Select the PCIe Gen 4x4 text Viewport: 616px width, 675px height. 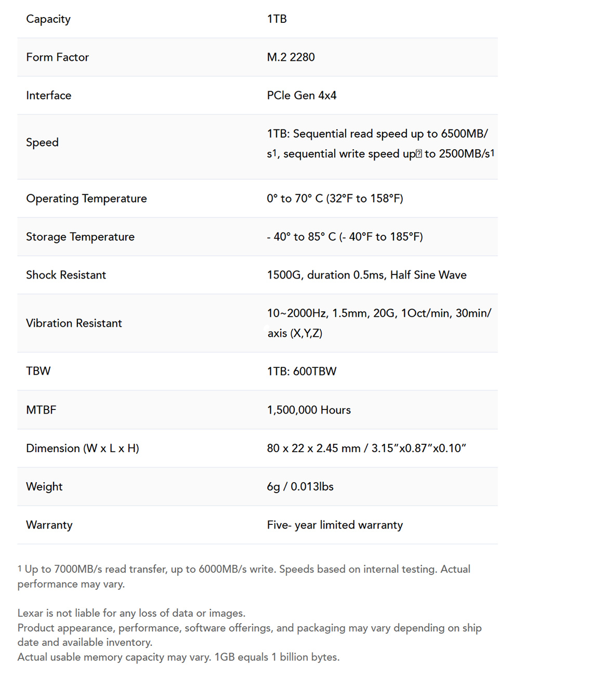point(302,96)
